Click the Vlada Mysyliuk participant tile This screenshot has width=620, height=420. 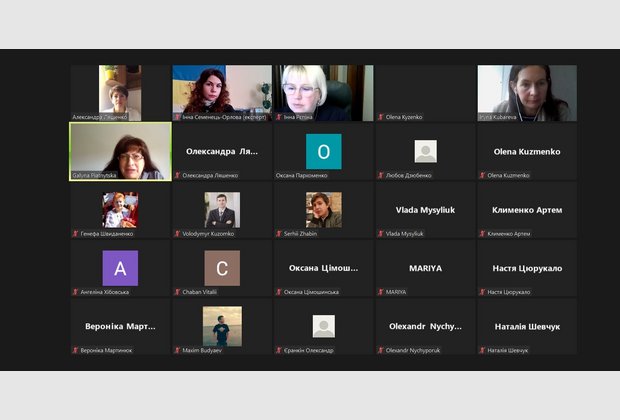tap(425, 210)
